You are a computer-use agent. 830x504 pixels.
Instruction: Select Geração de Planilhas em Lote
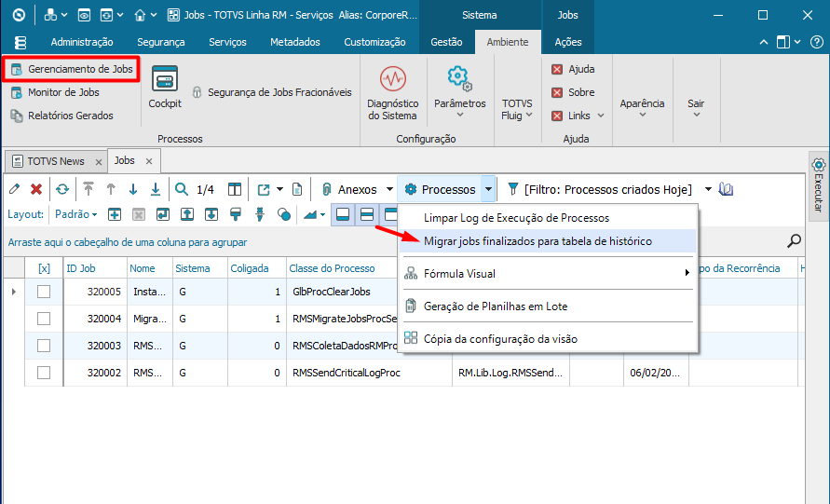[x=548, y=306]
